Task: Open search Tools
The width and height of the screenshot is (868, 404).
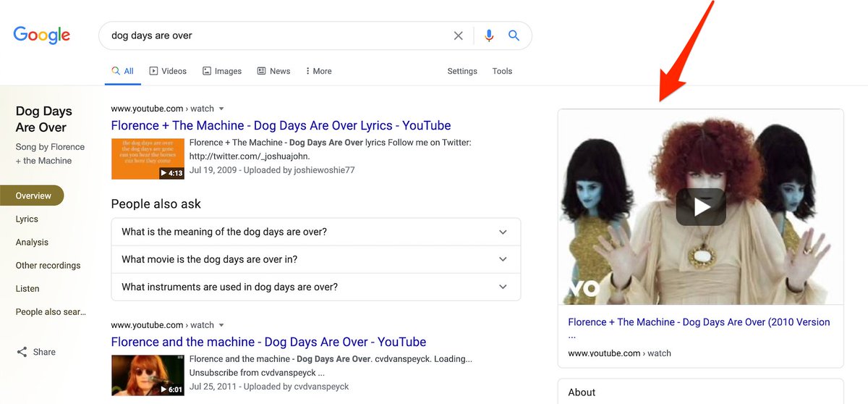Action: click(502, 71)
